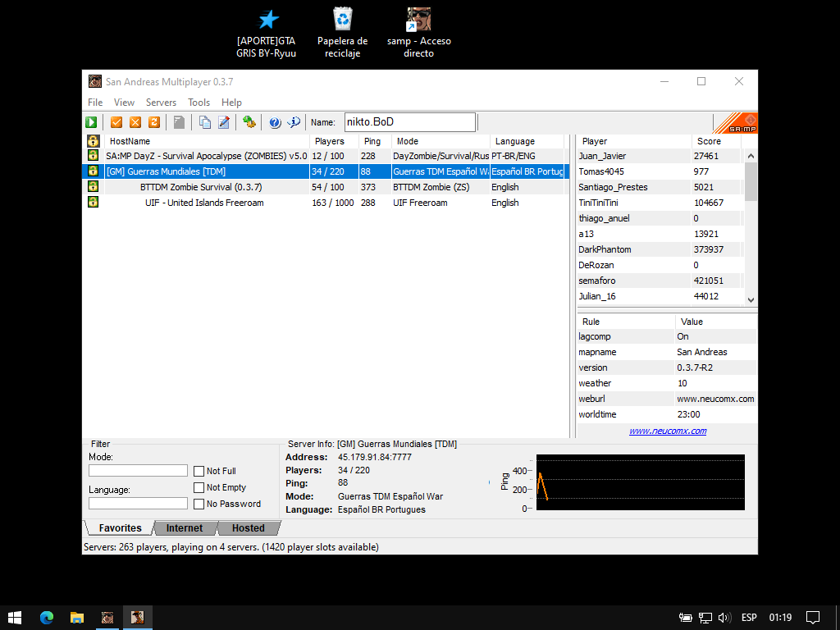The width and height of the screenshot is (840, 630).
Task: Click the orange X Delete Server icon
Action: (x=135, y=122)
